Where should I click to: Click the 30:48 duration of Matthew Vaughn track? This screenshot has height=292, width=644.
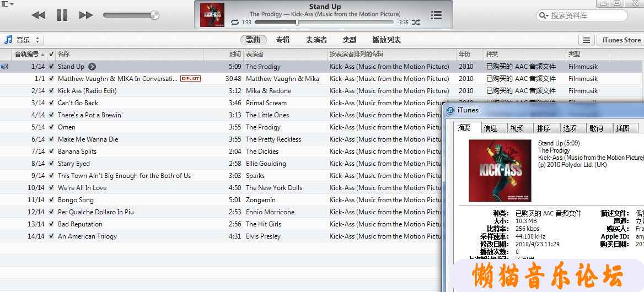tap(233, 78)
